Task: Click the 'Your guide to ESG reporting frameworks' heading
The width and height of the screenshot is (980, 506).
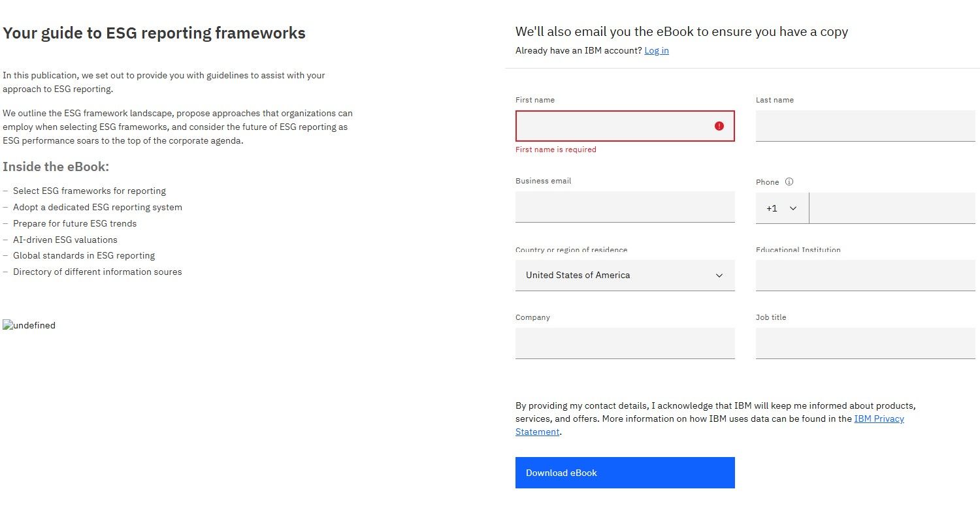Action: (154, 33)
